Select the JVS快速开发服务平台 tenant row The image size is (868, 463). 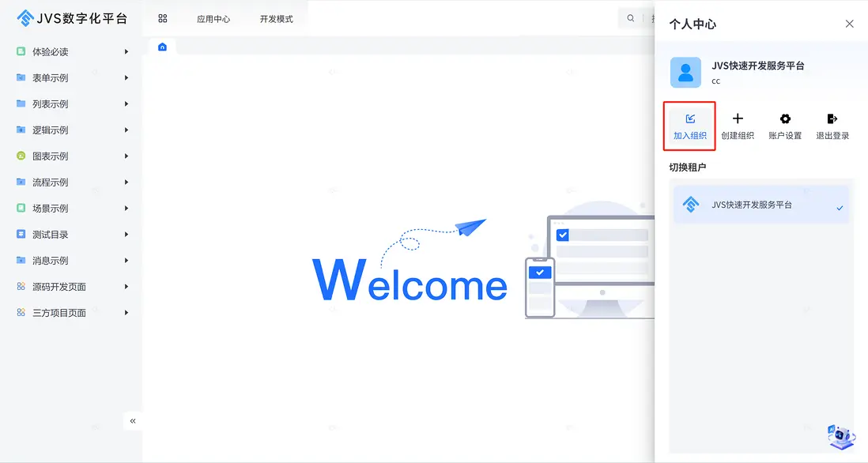tap(762, 205)
